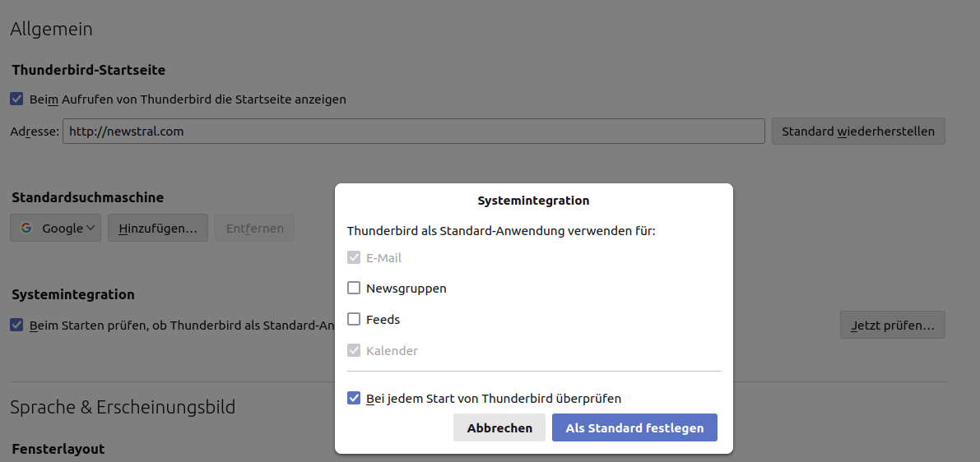Click Abbrechen to cancel the dialog

499,427
